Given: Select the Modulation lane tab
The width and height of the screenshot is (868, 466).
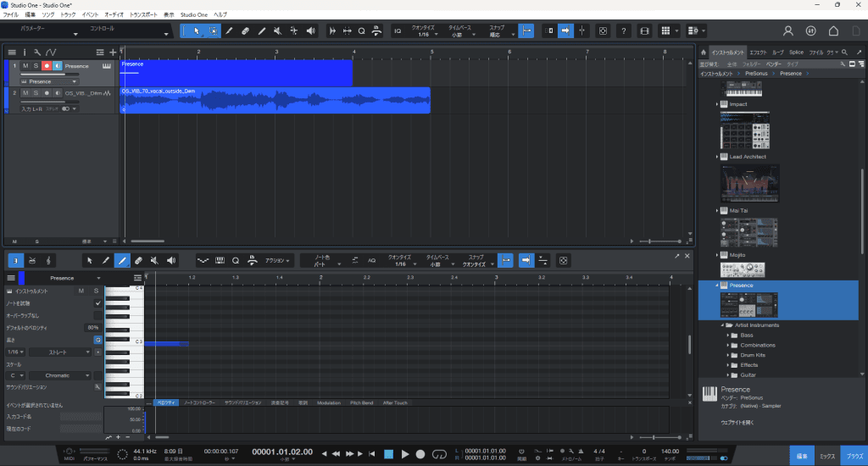Looking at the screenshot, I should click(x=329, y=403).
